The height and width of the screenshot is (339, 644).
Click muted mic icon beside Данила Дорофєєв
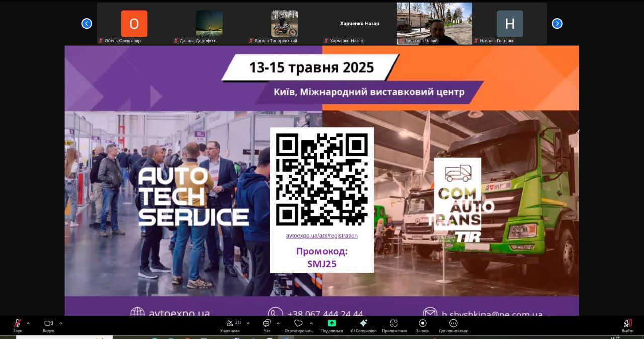coord(176,41)
